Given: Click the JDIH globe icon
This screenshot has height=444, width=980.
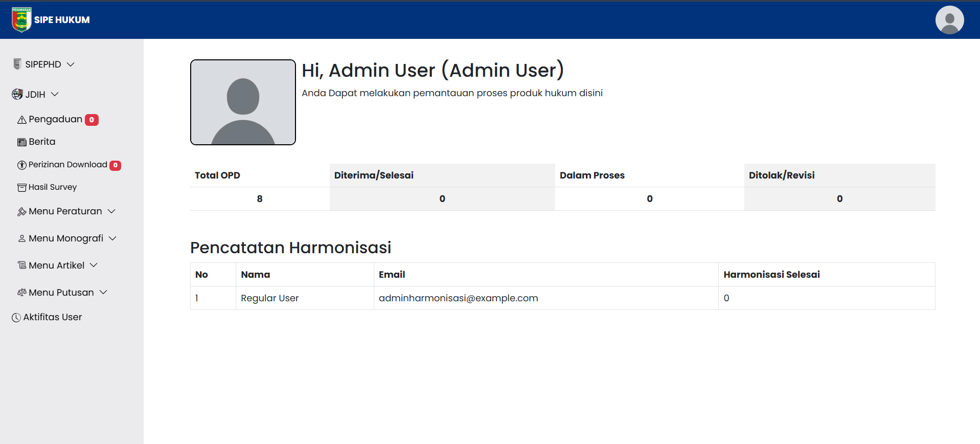Looking at the screenshot, I should (17, 94).
